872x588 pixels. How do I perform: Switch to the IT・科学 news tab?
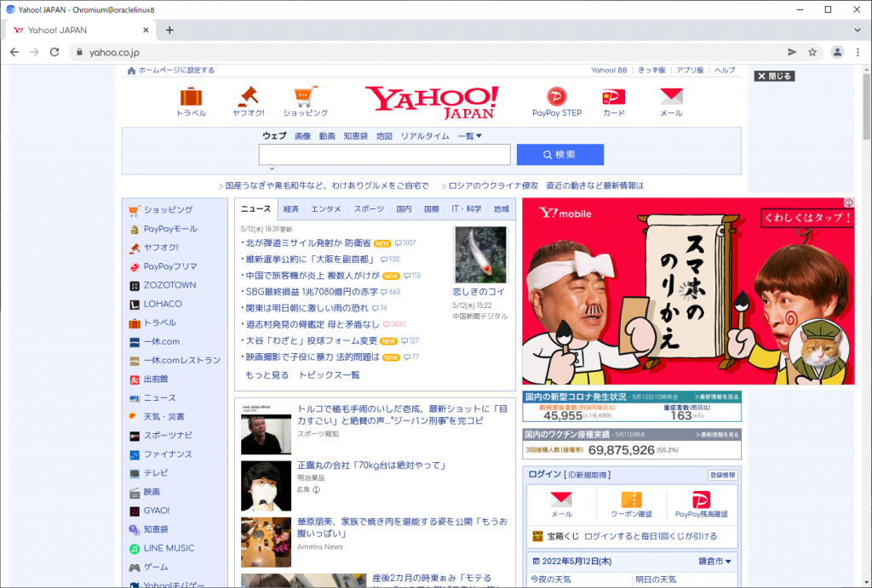click(x=467, y=209)
